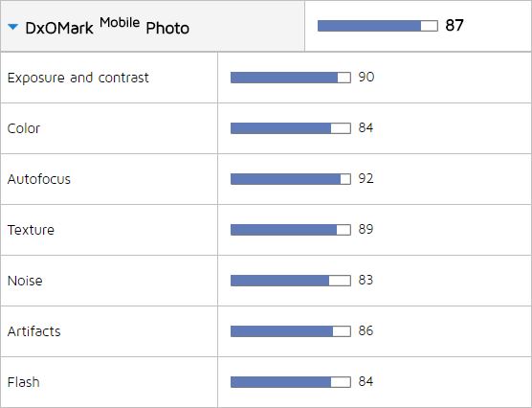Click the Autofocus score bar

click(291, 179)
